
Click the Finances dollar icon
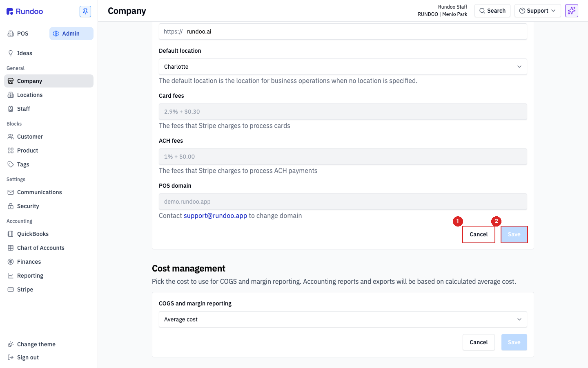11,262
